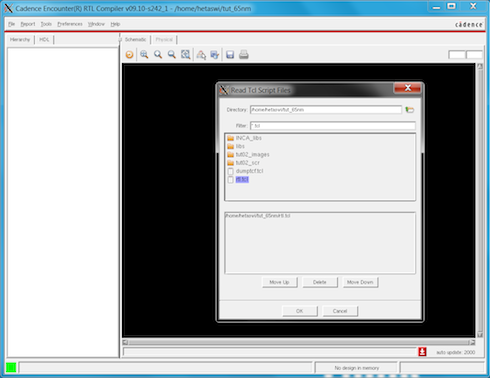Viewport: 490px width, 378px height.
Task: Click the floppy disk save icon
Action: tap(230, 55)
